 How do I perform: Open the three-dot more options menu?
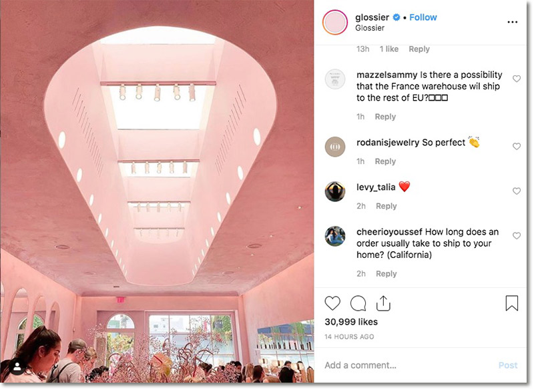pyautogui.click(x=512, y=22)
